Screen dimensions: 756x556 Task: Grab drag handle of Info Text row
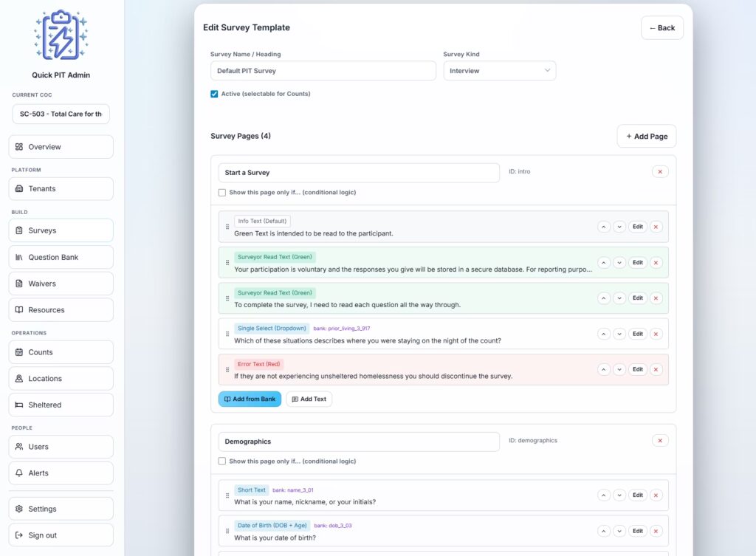[x=227, y=227]
